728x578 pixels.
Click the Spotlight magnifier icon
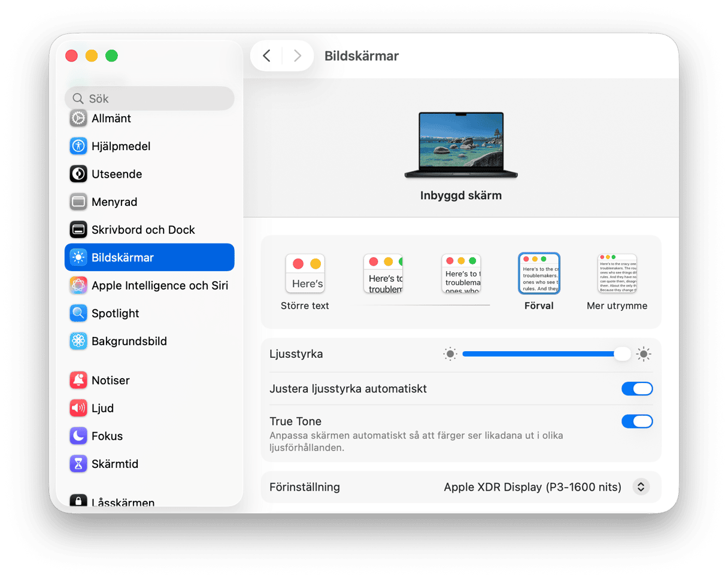click(78, 313)
